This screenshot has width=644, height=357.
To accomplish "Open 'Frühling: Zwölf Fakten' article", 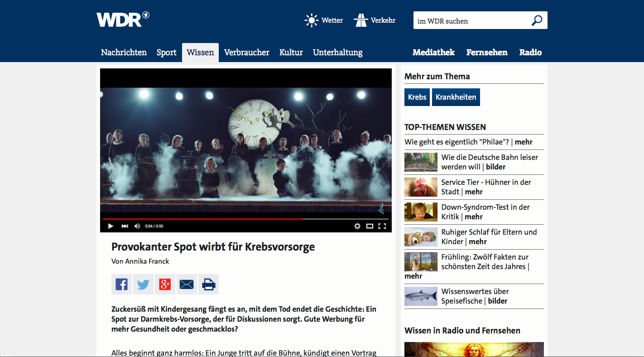I will coord(485,262).
